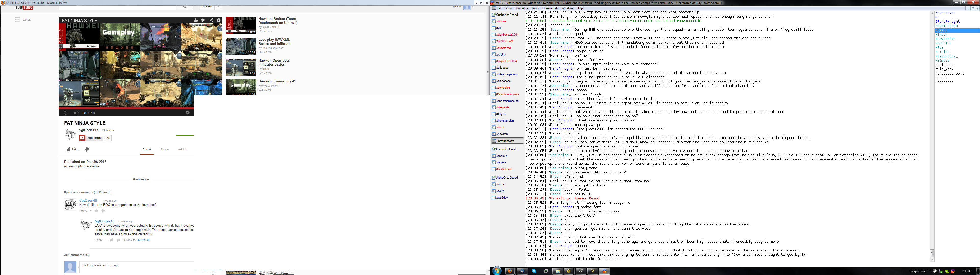The image size is (980, 275).
Task: Click the thumbs-down icon next to Like
Action: tap(88, 149)
